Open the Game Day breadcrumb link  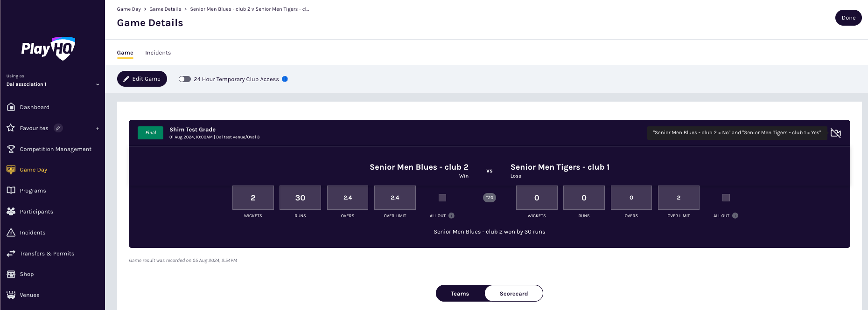129,9
